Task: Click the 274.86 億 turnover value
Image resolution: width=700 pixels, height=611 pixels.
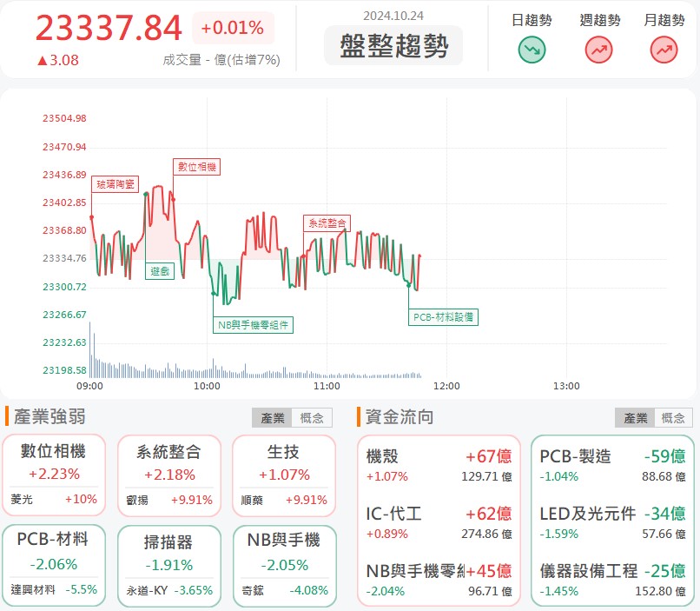Action: (x=486, y=534)
